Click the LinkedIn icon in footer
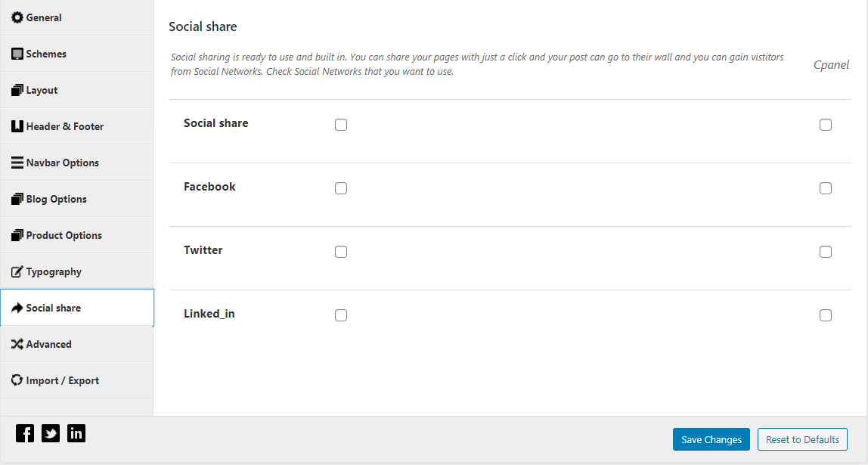The image size is (868, 465). [x=76, y=433]
